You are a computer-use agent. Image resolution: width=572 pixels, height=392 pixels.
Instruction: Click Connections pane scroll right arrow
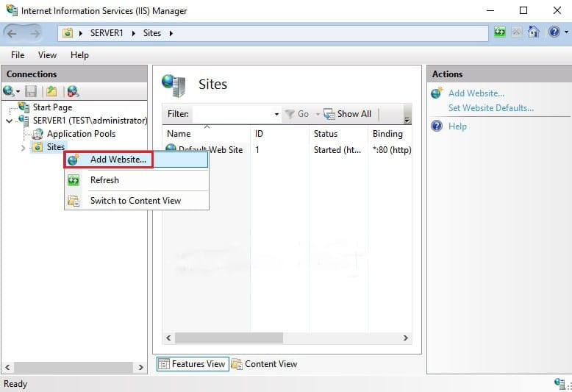tap(141, 367)
